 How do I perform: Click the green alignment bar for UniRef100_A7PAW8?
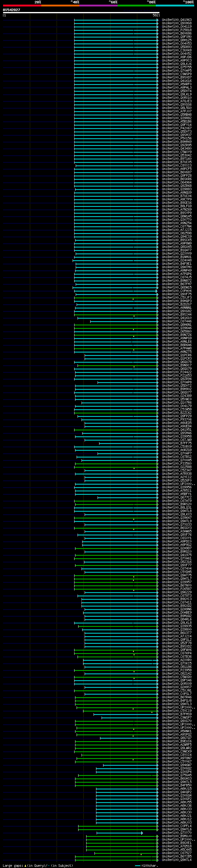point(116,349)
